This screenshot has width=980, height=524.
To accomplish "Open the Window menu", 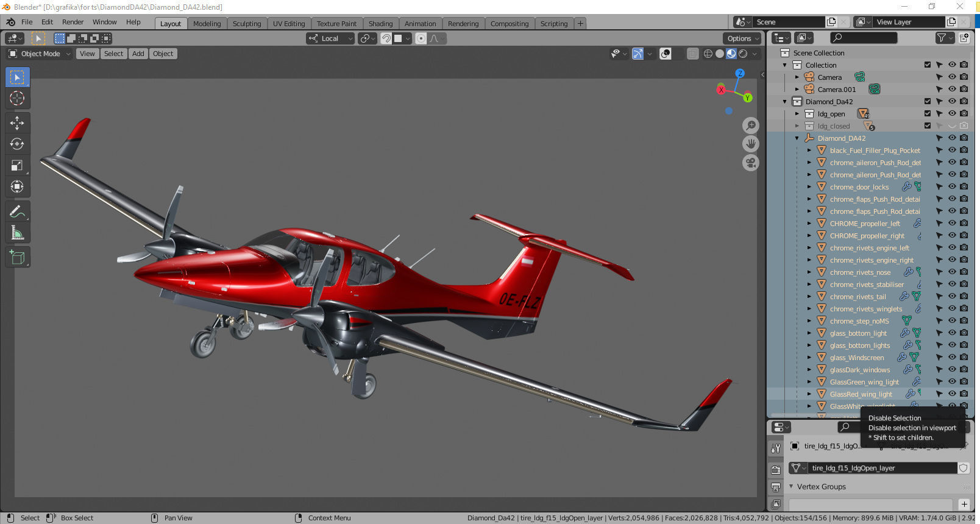I will tap(104, 22).
